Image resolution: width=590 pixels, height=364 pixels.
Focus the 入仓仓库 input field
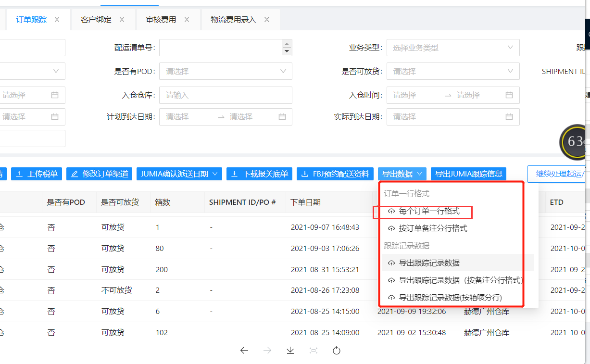pos(226,95)
